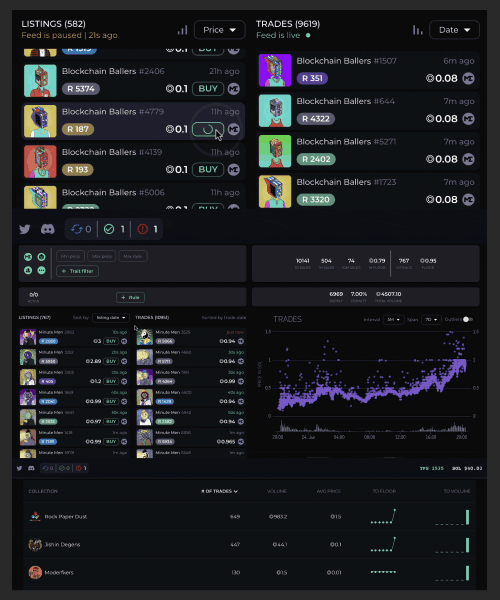Open Blockchain Ballers #2406 thumbnail
The image size is (500, 600).
click(x=40, y=81)
